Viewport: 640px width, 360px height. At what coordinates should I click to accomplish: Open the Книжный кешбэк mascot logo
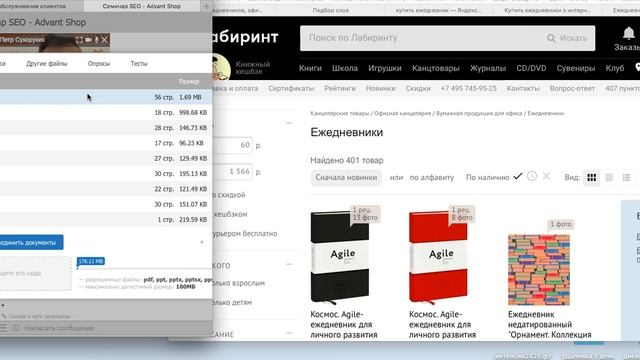point(222,67)
